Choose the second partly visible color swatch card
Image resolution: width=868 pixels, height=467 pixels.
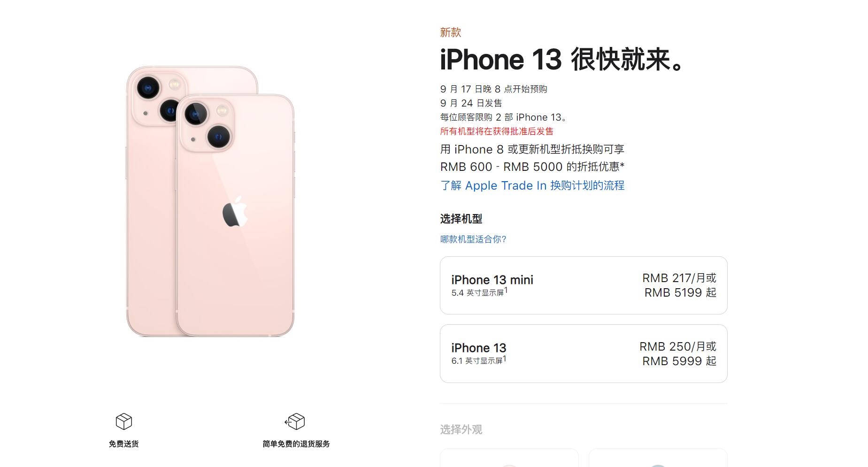pos(658,458)
